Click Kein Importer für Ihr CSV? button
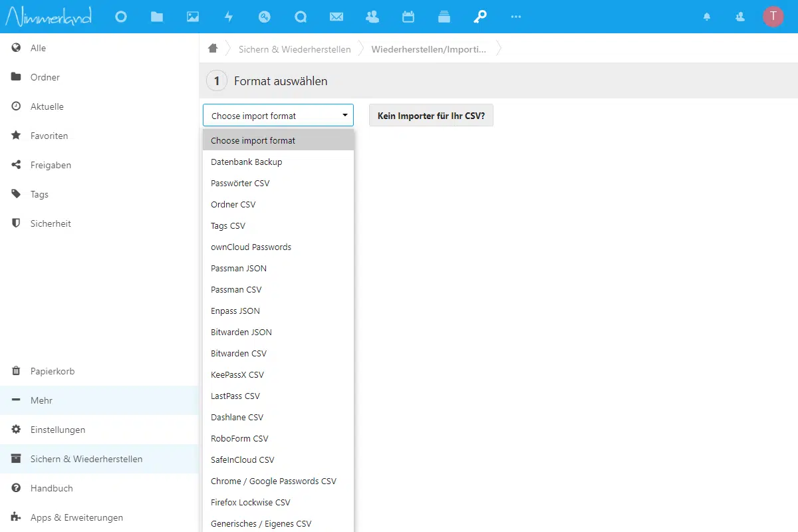 click(431, 115)
